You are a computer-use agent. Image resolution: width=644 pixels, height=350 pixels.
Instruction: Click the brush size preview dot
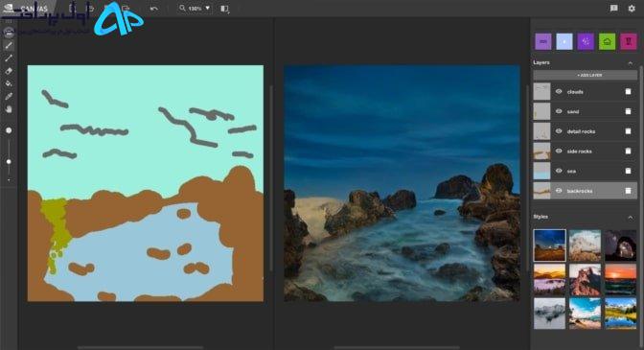(x=9, y=130)
